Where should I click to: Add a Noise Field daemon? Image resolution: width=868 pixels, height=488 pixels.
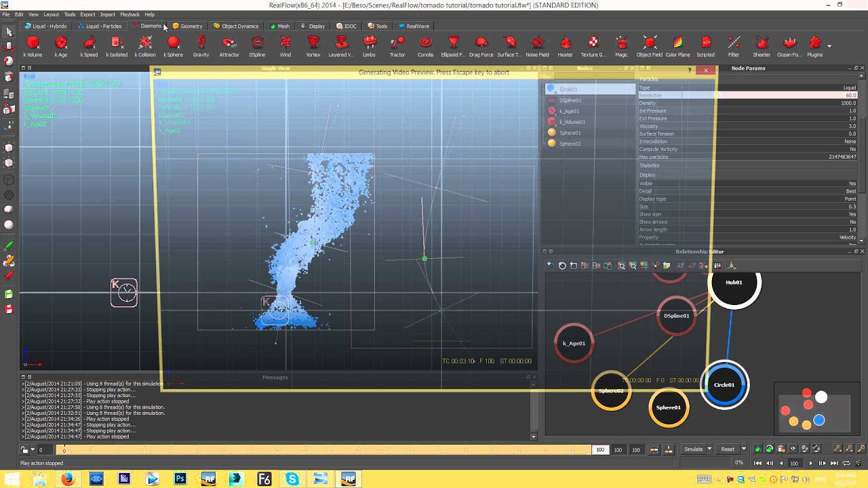pyautogui.click(x=537, y=46)
